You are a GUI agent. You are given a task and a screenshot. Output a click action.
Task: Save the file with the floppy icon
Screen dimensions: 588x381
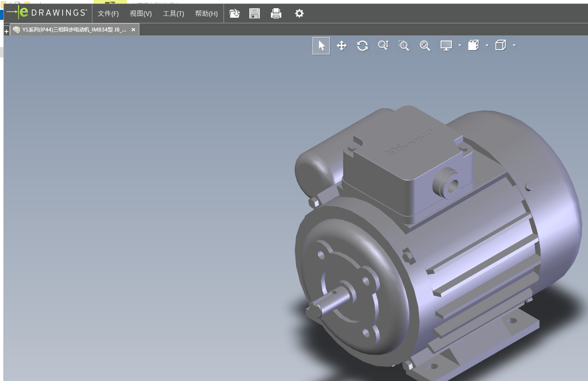click(255, 13)
